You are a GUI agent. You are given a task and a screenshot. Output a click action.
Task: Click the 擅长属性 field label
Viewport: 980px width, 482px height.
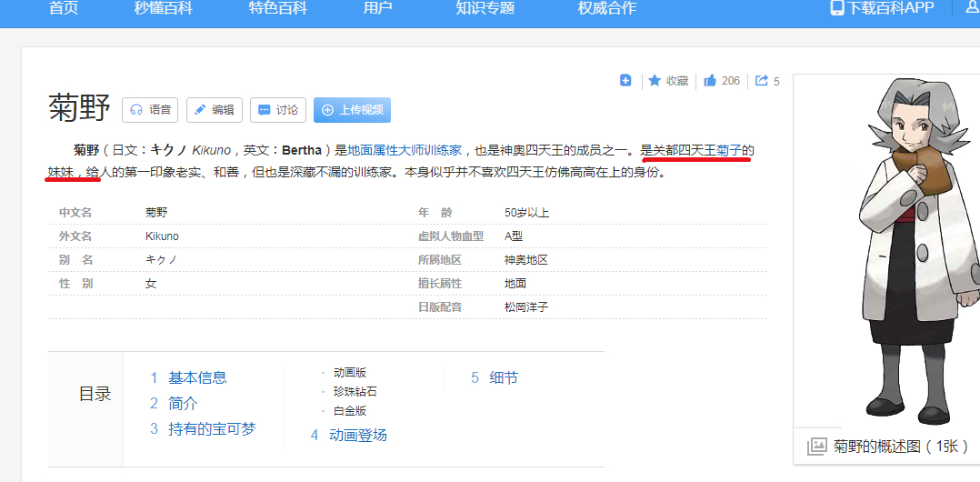pos(439,283)
